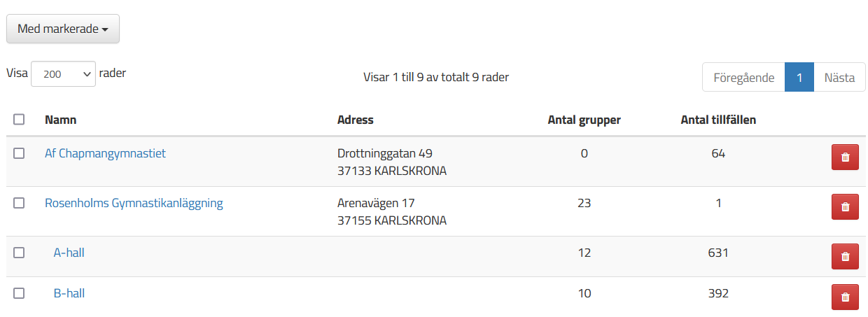Sort by the Namn column header
The width and height of the screenshot is (868, 317).
pos(61,120)
